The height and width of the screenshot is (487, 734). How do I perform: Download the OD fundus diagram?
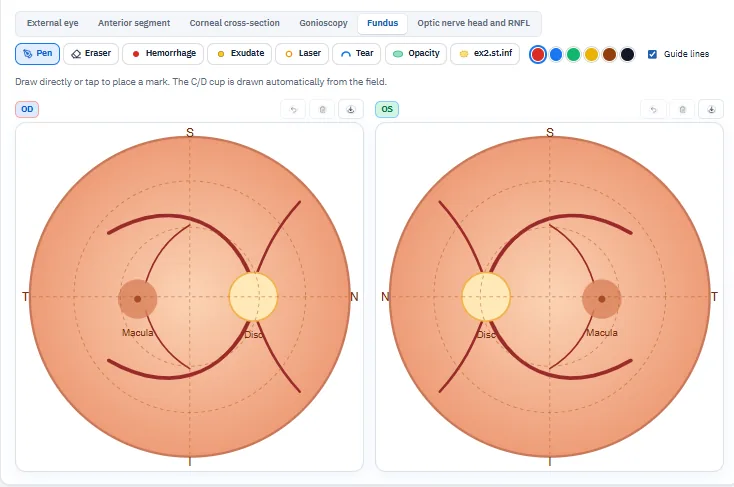tap(351, 110)
